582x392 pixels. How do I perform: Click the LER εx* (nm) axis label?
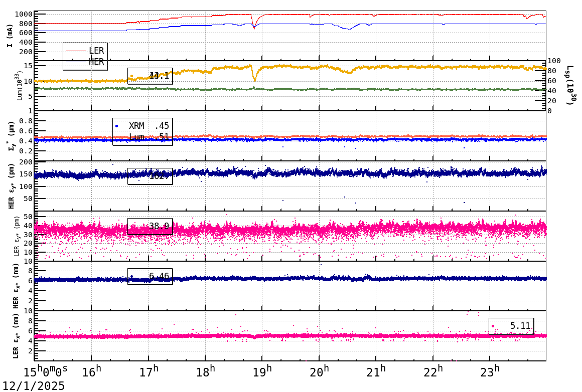16,336
